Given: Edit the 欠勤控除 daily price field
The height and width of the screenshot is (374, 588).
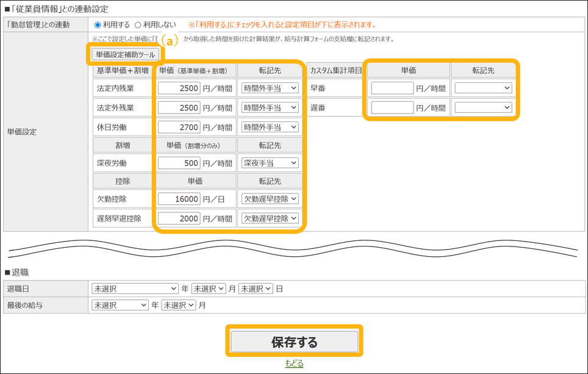Looking at the screenshot, I should (x=179, y=199).
